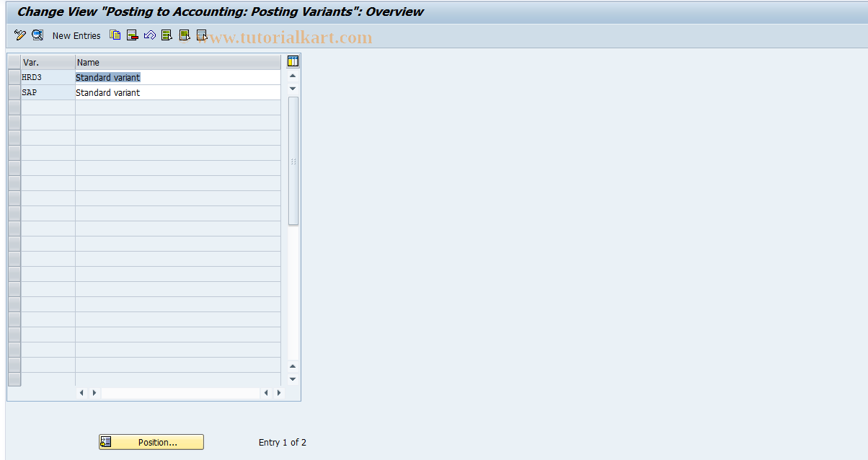The height and width of the screenshot is (460, 868).
Task: Select the SAP row selector
Action: (14, 92)
